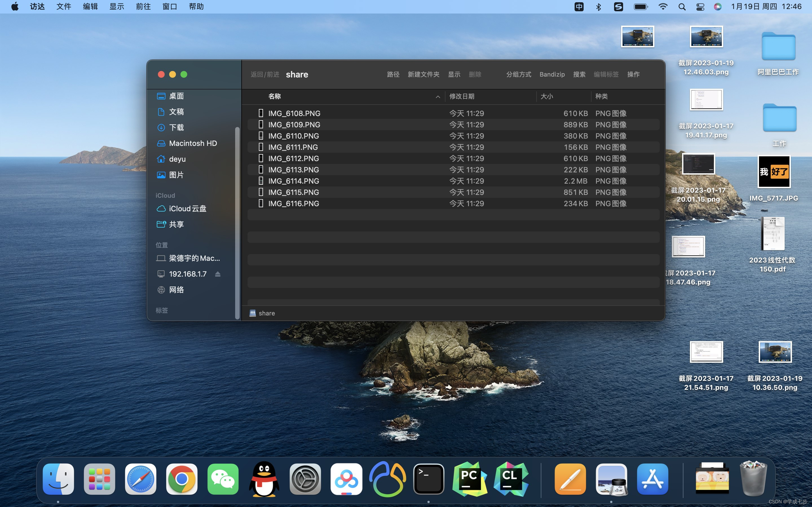Image resolution: width=812 pixels, height=507 pixels.
Task: Click the eject icon next to 192.168.1.7
Action: (217, 274)
